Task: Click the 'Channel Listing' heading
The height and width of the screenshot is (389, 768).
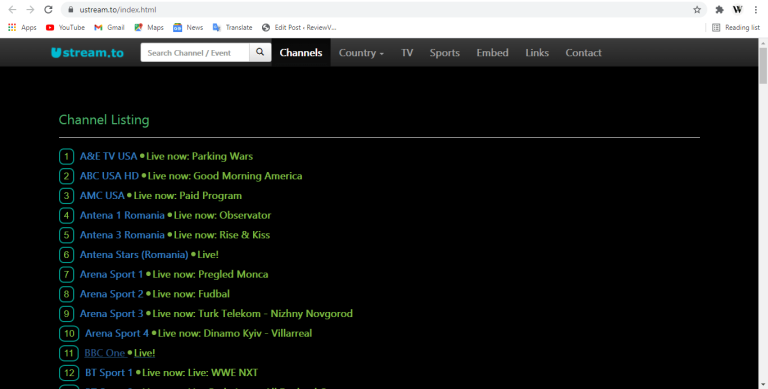Action: coord(104,120)
